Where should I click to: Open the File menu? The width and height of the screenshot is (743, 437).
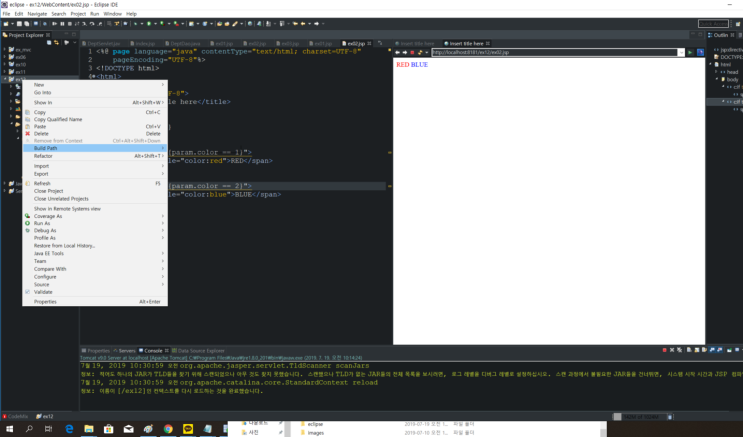pyautogui.click(x=6, y=14)
